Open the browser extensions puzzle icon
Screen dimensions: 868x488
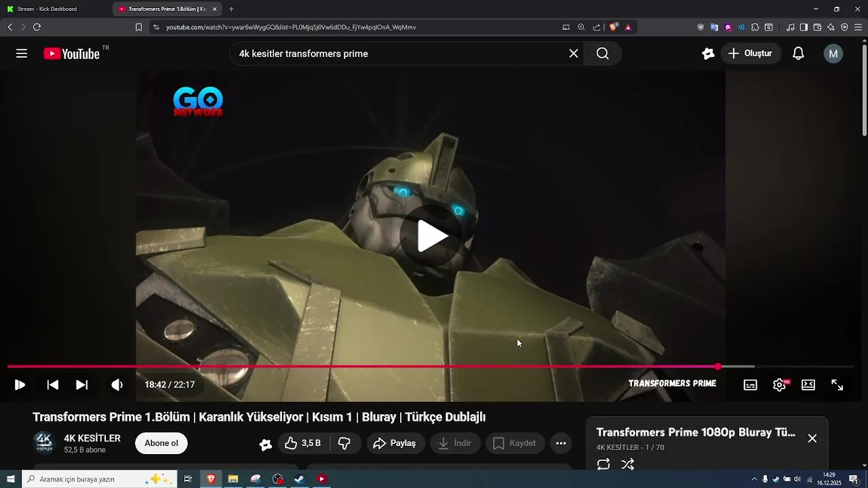(755, 27)
